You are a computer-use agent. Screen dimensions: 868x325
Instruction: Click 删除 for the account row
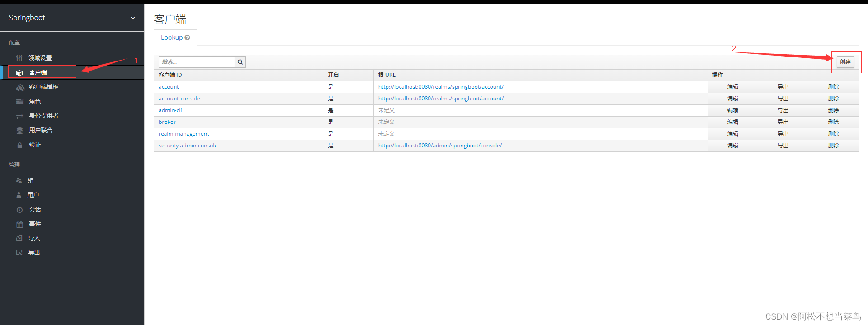[x=834, y=87]
